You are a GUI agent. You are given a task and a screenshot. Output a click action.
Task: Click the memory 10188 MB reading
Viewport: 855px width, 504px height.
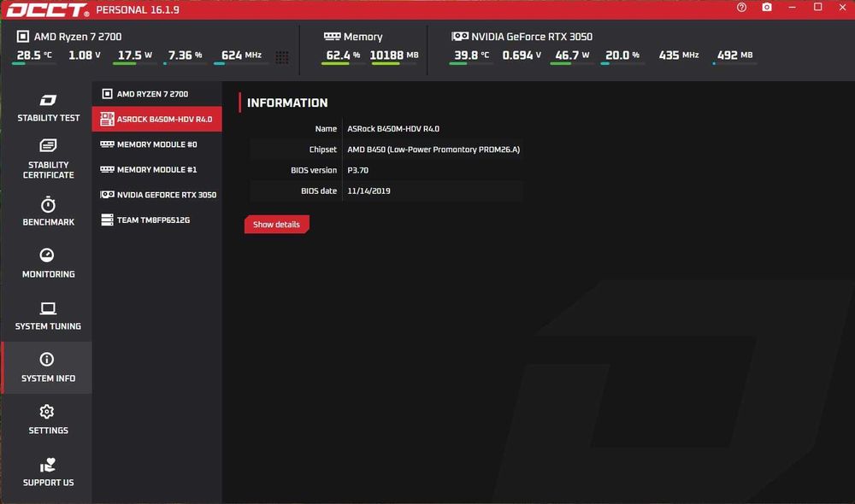pos(394,55)
